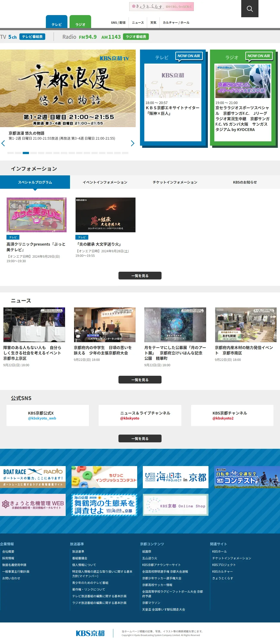
Task: Open 舞鶴湾の生態系を調査せよ banner
Action: coord(104,505)
